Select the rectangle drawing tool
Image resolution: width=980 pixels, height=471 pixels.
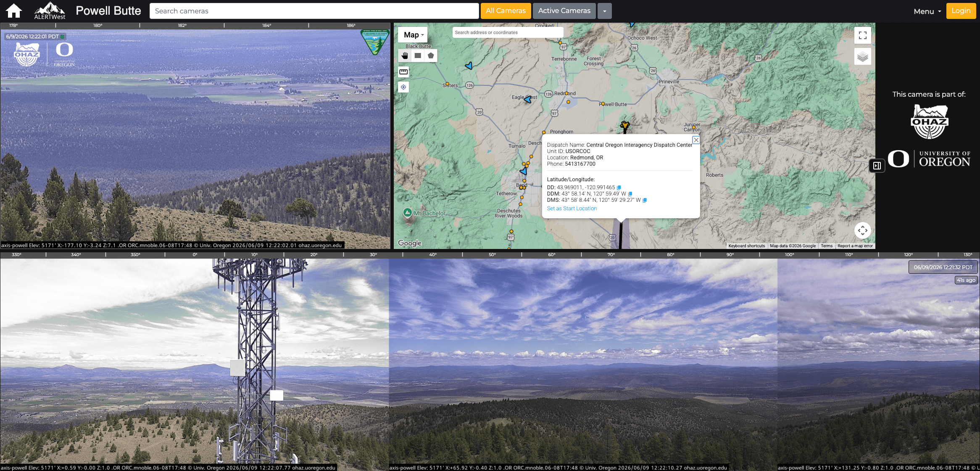coord(418,56)
